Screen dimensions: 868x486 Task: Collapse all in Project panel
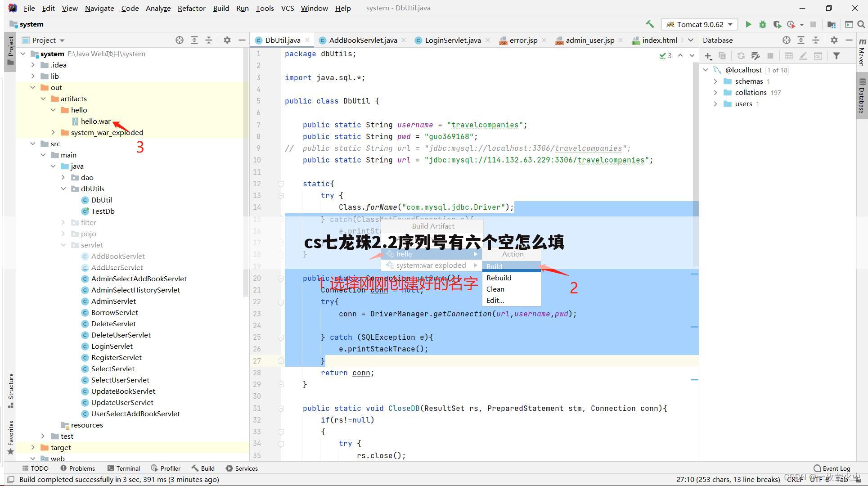click(x=209, y=40)
